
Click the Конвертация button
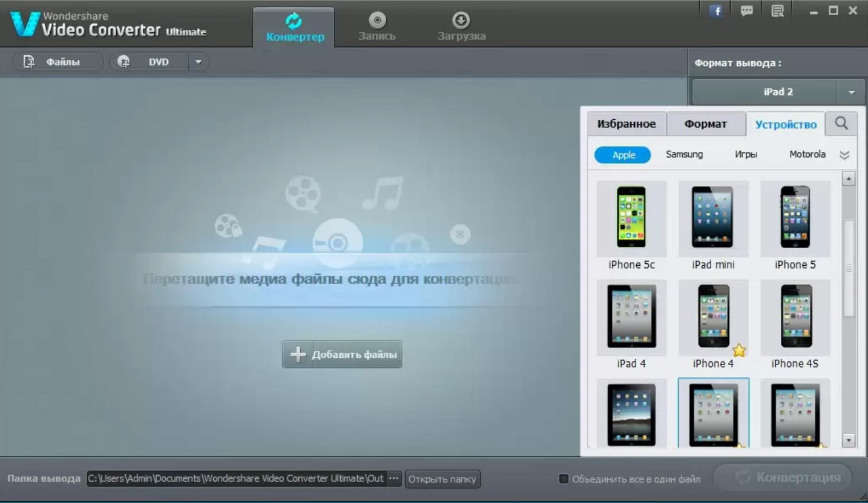[x=783, y=478]
